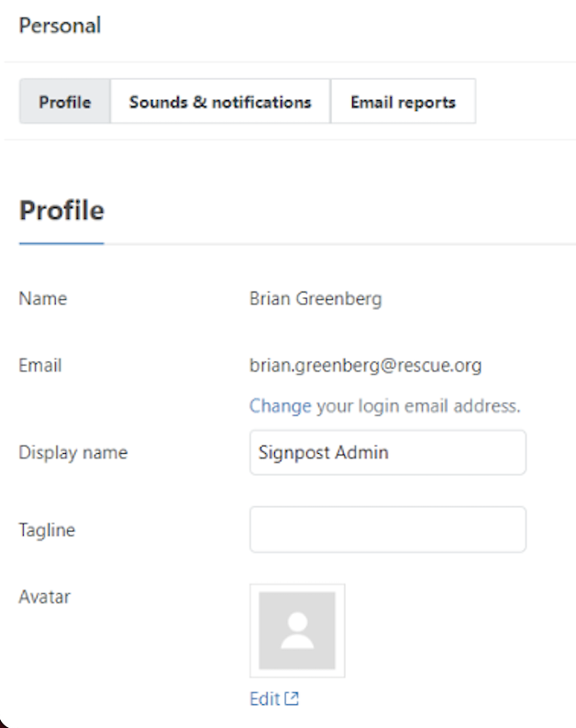The image size is (576, 728).
Task: Focus the Display name input field
Action: tap(387, 453)
